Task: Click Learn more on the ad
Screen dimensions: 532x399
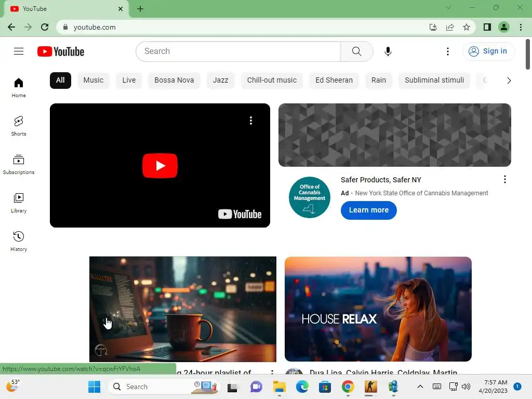Action: pyautogui.click(x=369, y=210)
